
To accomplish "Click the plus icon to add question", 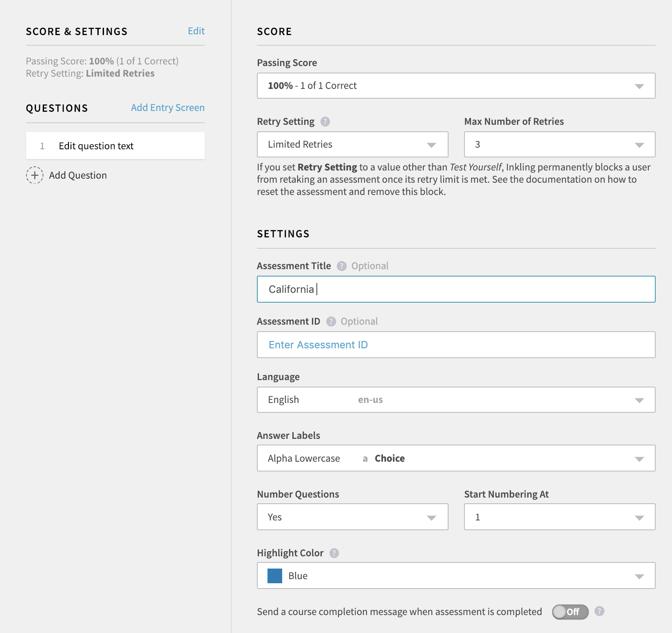I will point(35,175).
